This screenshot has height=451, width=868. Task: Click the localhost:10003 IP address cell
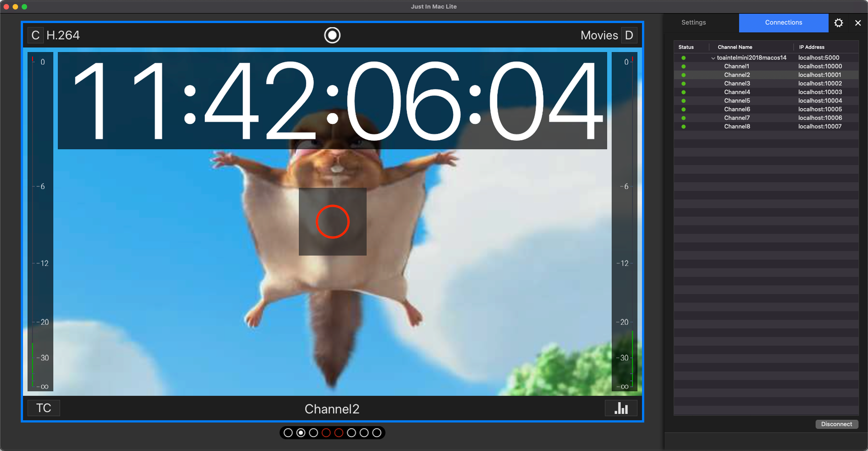pyautogui.click(x=820, y=92)
